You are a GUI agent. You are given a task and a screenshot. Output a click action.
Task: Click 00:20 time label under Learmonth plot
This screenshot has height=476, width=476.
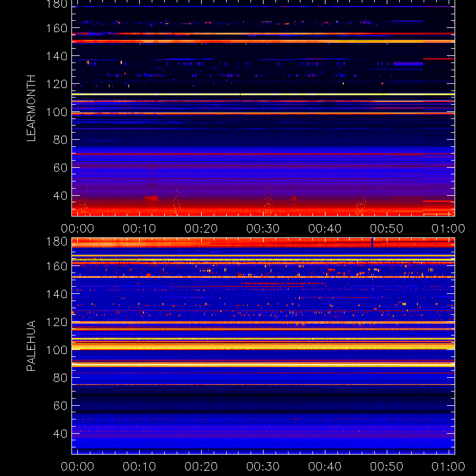coord(201,228)
